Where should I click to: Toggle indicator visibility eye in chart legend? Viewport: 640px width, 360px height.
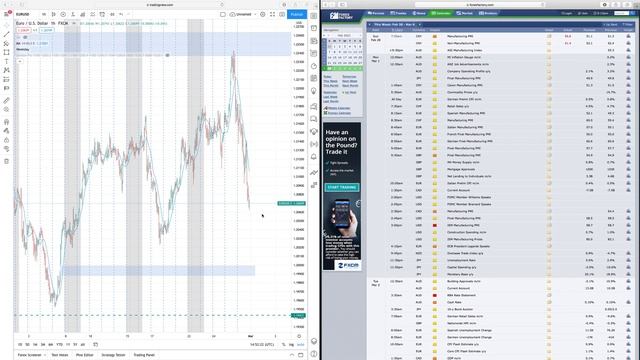[25, 37]
